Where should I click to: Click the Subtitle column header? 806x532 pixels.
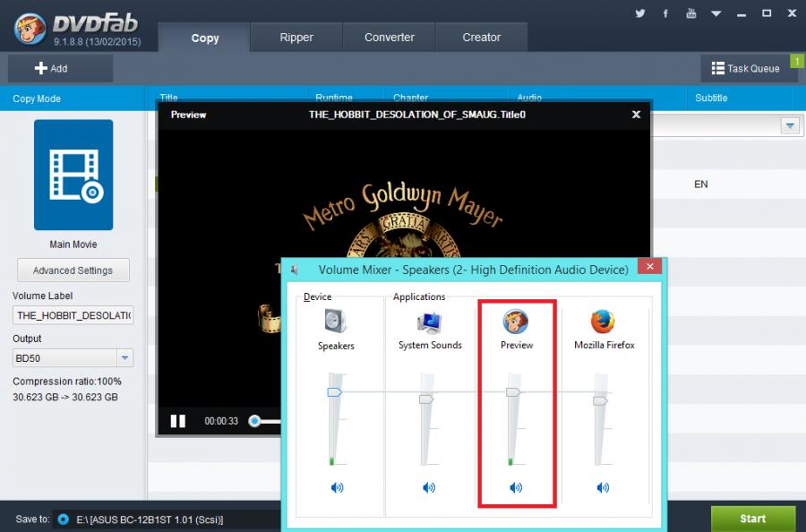711,98
